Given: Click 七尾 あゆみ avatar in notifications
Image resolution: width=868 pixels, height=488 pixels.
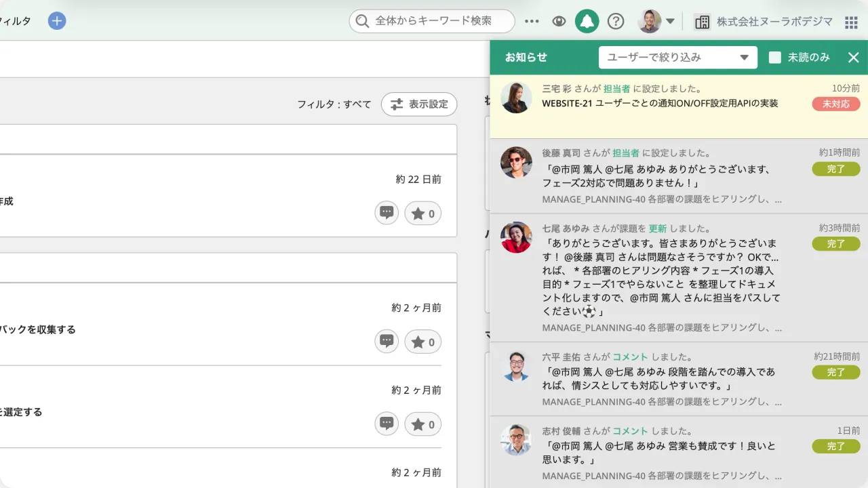Looking at the screenshot, I should coord(516,237).
